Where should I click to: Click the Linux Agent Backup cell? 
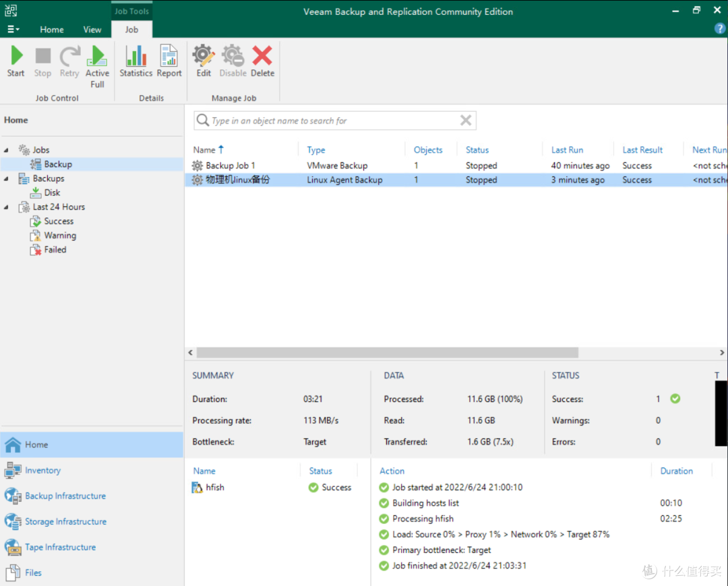344,180
